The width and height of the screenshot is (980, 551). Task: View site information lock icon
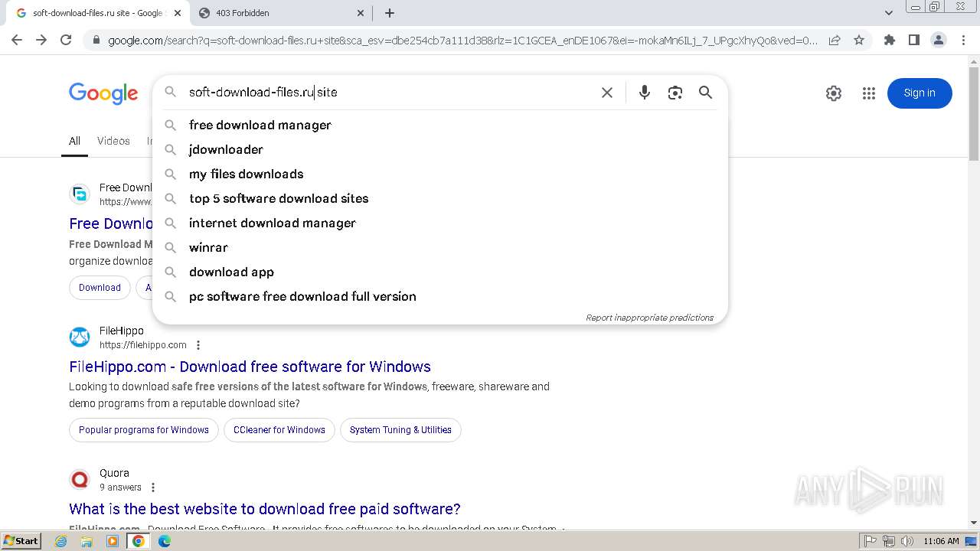[x=96, y=41]
